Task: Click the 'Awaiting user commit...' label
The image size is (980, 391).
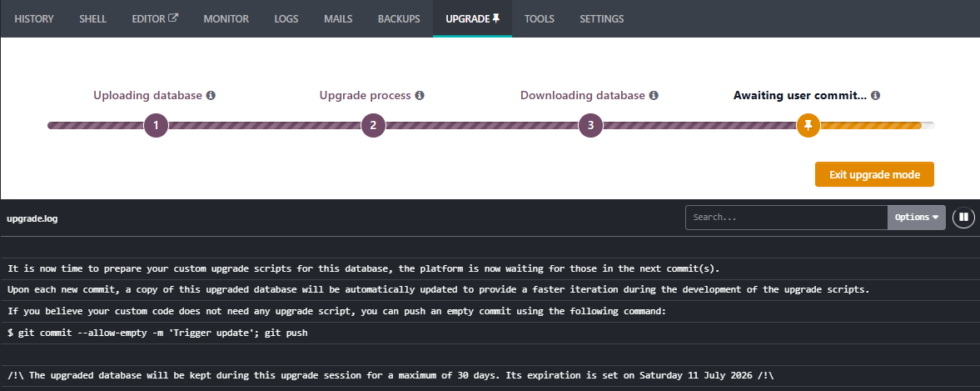Action: click(x=800, y=96)
